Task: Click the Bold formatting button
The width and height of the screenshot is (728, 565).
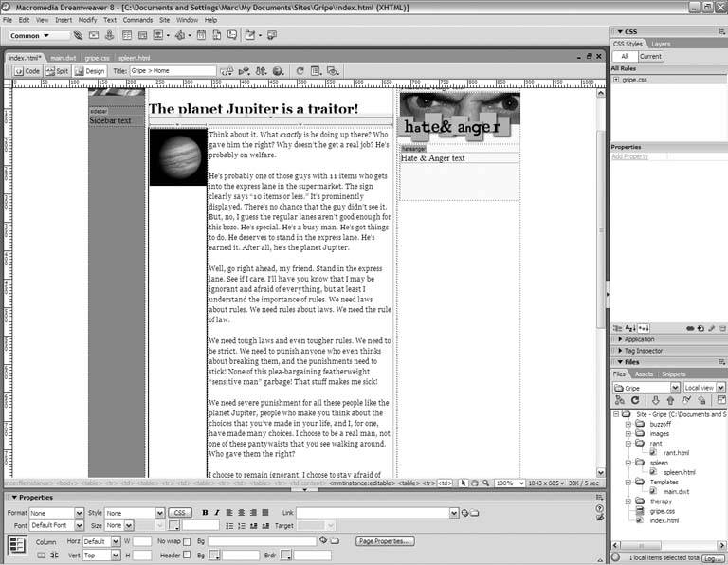Action: pos(204,513)
